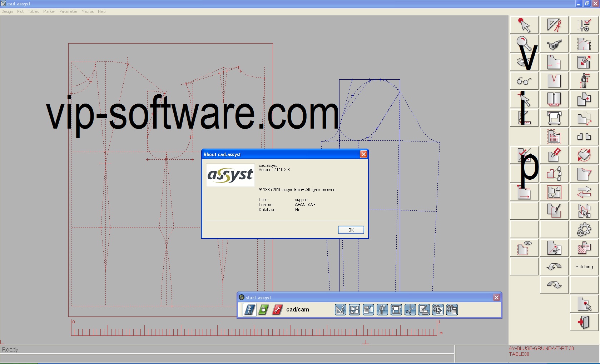Select the pattern rotate tool

pos(584,155)
